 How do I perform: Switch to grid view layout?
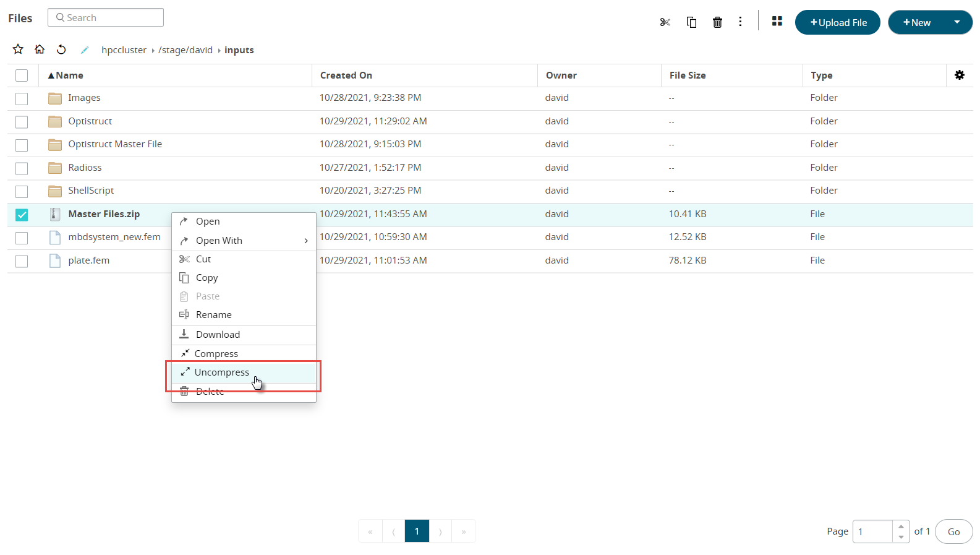[777, 22]
